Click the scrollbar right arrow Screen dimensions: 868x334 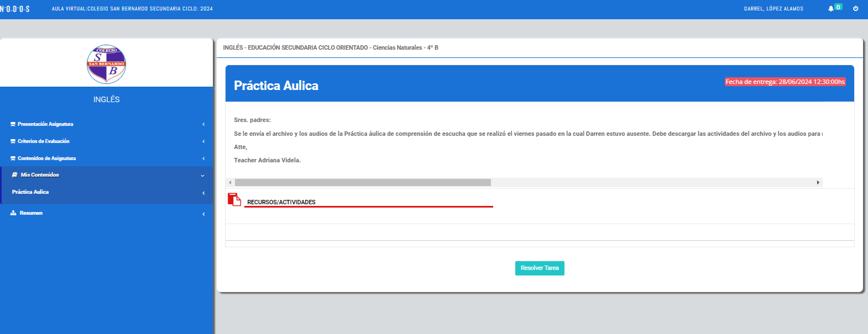click(818, 182)
